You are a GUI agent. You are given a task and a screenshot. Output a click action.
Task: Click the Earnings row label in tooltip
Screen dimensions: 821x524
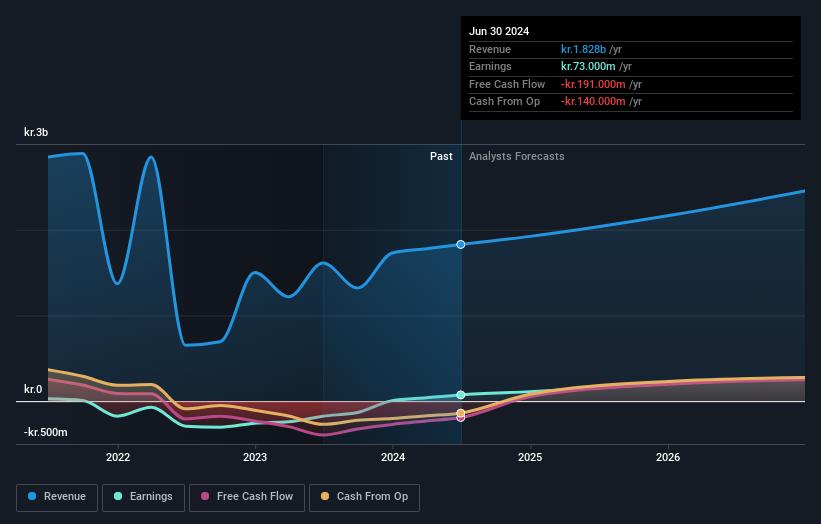(490, 66)
